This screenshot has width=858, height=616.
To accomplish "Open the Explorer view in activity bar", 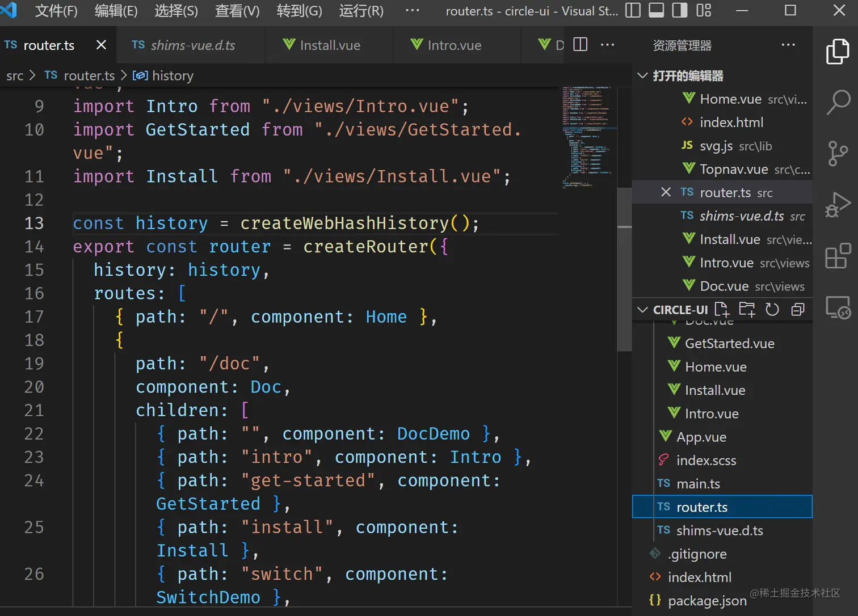I will 837,52.
